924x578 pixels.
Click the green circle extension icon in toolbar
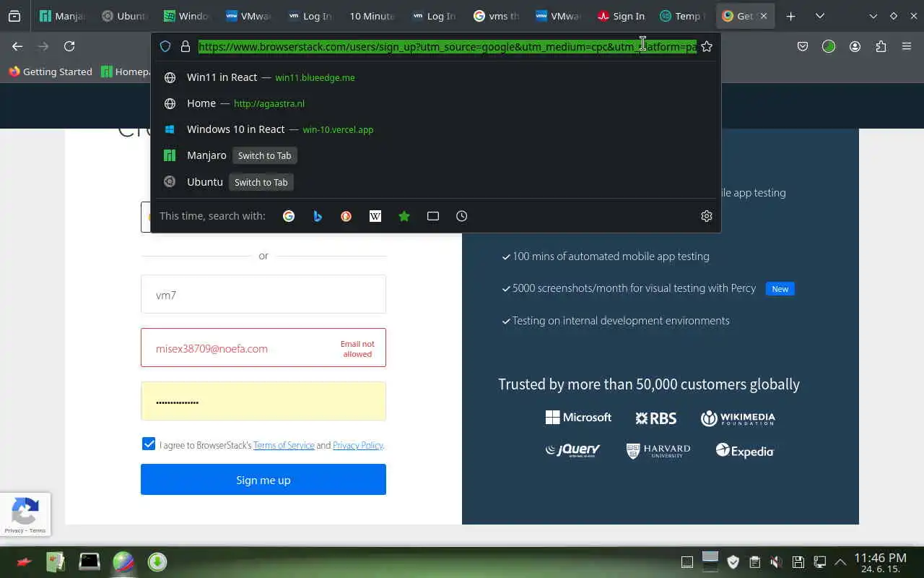pos(829,46)
